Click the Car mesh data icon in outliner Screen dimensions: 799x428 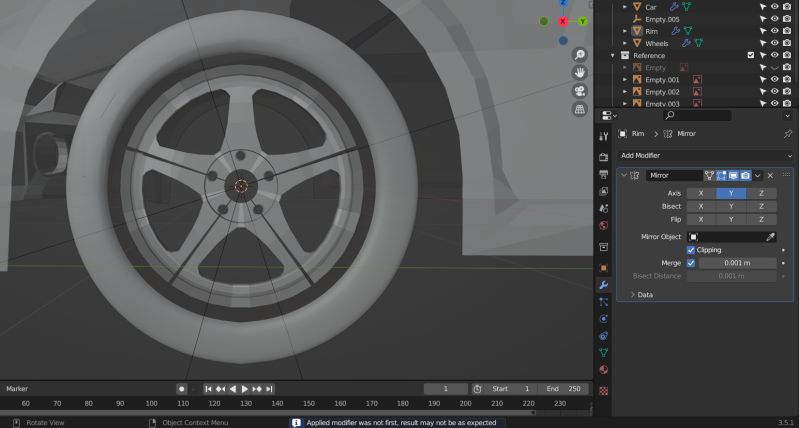click(x=687, y=7)
